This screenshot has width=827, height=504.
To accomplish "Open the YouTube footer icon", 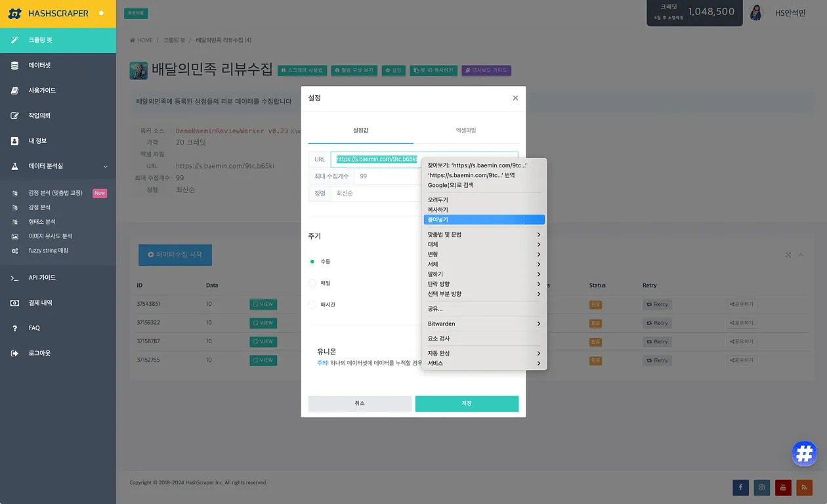I will [x=782, y=487].
